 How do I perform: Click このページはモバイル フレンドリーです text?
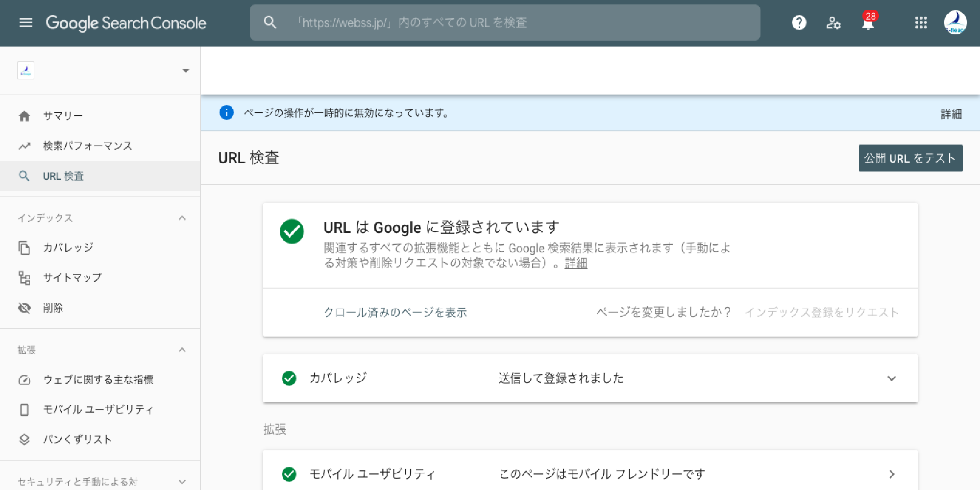602,474
